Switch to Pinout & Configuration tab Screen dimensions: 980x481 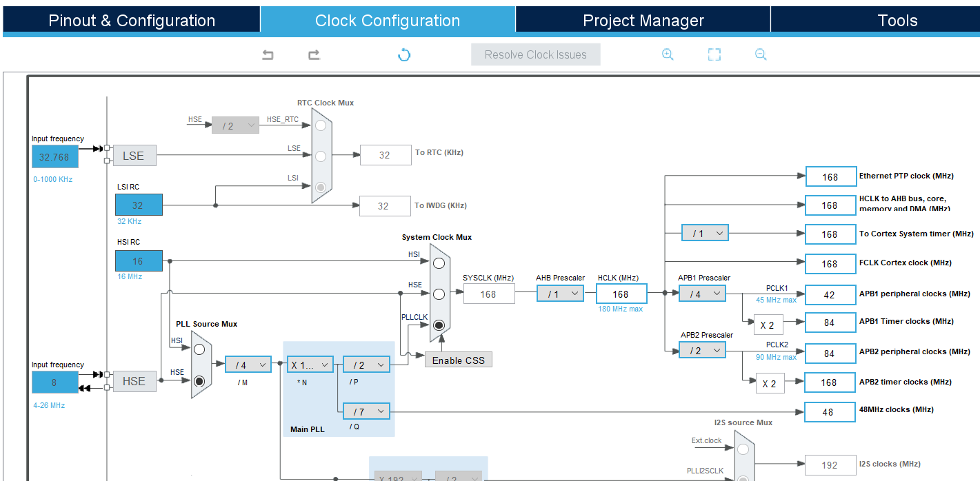(x=132, y=20)
